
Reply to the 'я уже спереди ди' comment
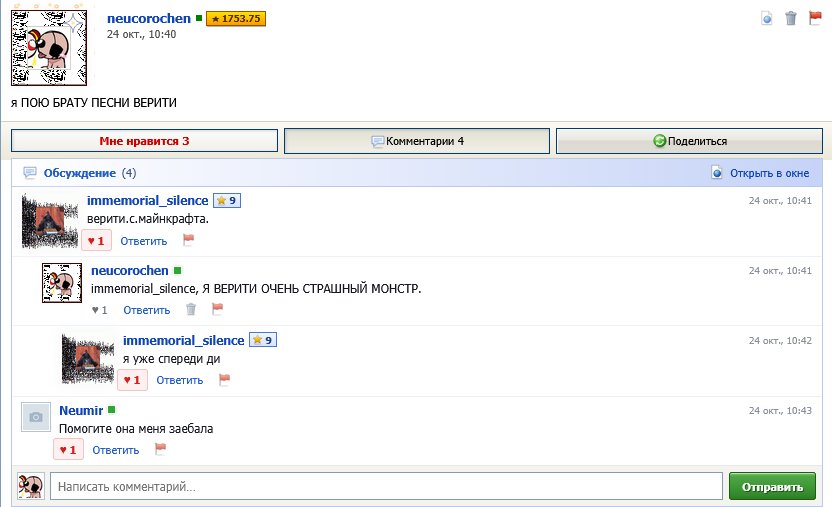click(180, 380)
